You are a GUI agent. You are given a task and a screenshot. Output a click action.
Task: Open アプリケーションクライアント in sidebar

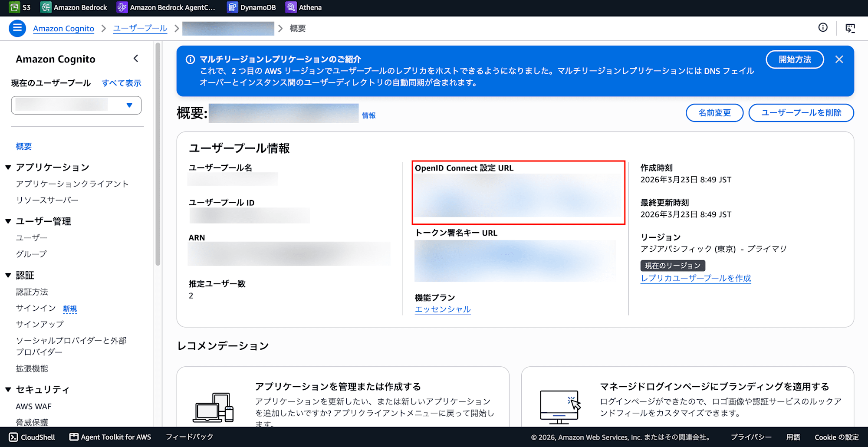click(x=72, y=184)
